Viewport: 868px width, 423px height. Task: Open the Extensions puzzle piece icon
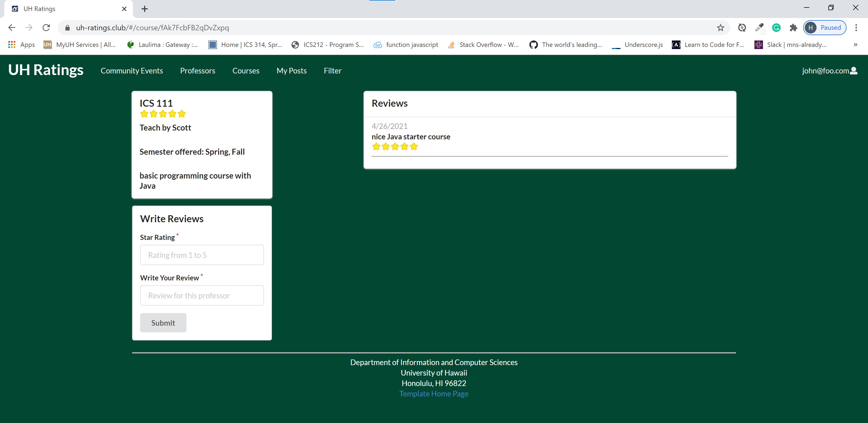[x=793, y=28]
